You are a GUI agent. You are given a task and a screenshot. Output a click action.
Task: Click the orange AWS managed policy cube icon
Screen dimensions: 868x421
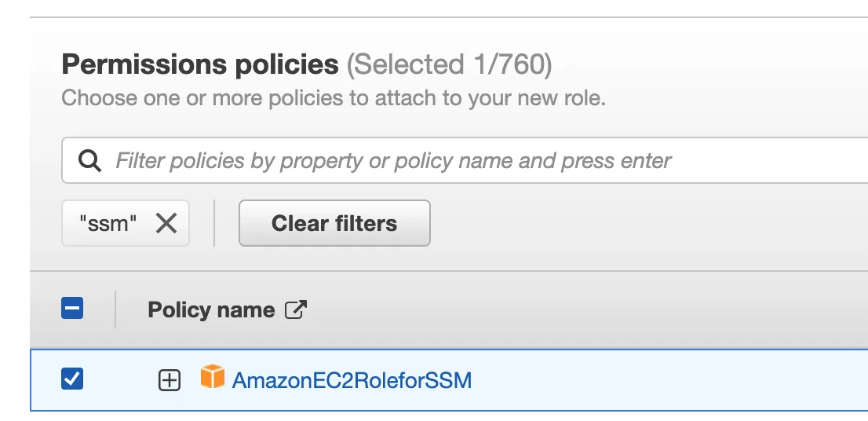point(213,377)
